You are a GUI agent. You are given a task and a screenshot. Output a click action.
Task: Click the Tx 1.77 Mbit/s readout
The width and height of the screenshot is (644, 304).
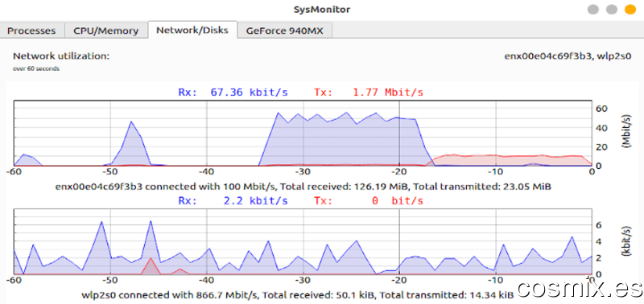[x=369, y=92]
